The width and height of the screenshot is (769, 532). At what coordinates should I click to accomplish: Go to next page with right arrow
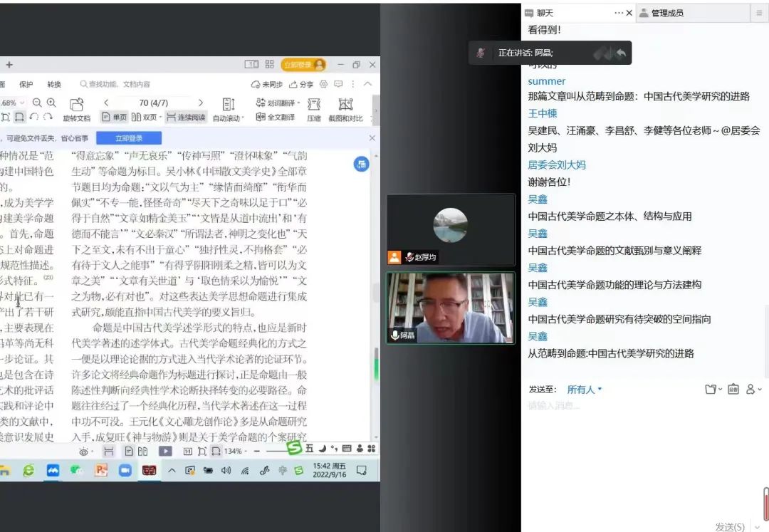pyautogui.click(x=200, y=103)
